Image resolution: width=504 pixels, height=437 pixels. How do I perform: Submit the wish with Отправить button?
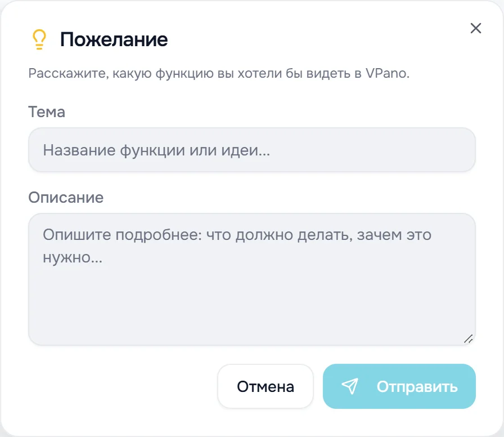399,386
